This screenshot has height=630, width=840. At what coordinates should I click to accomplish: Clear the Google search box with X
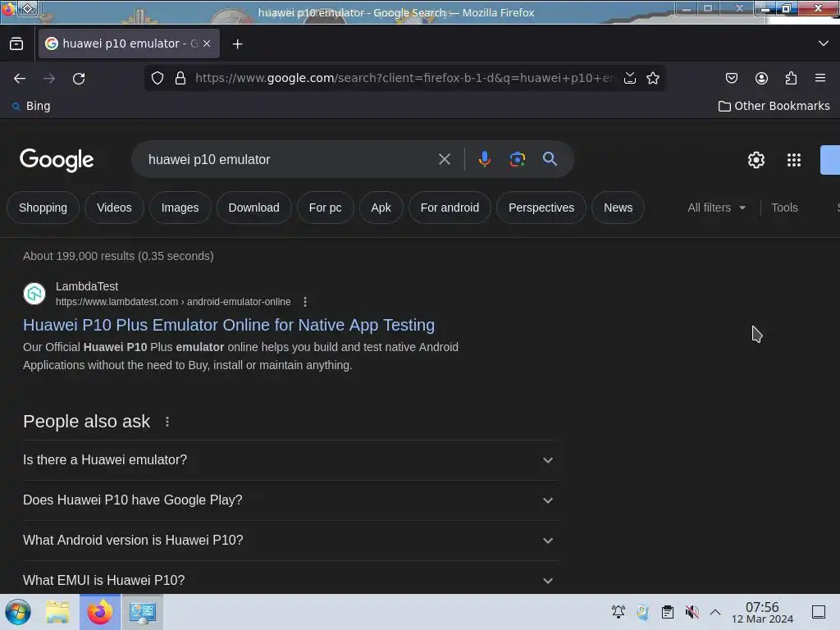pos(444,159)
